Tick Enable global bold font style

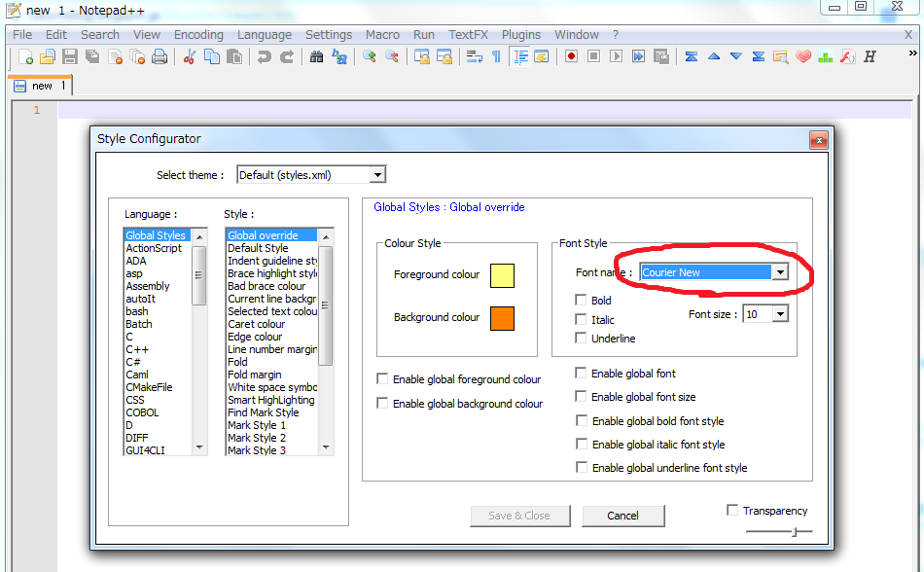click(582, 420)
